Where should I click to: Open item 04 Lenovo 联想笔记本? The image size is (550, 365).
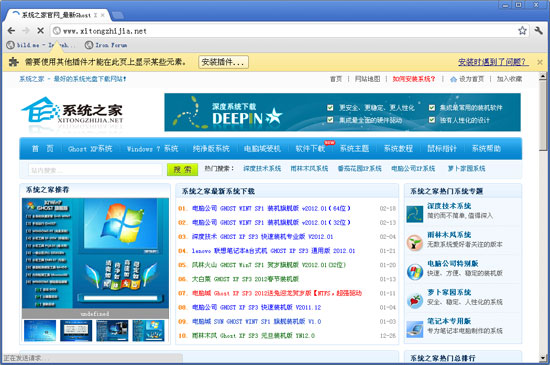point(273,251)
